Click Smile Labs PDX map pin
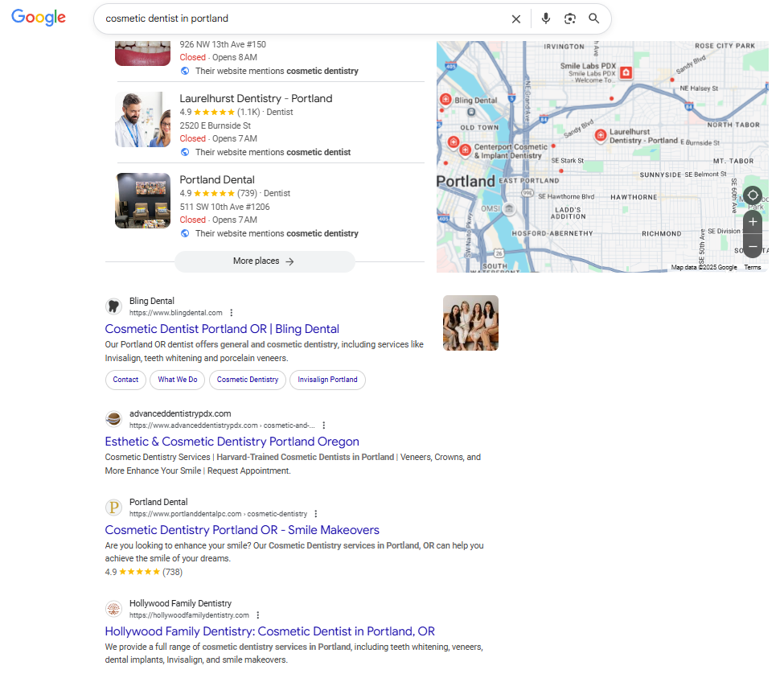 coord(626,72)
